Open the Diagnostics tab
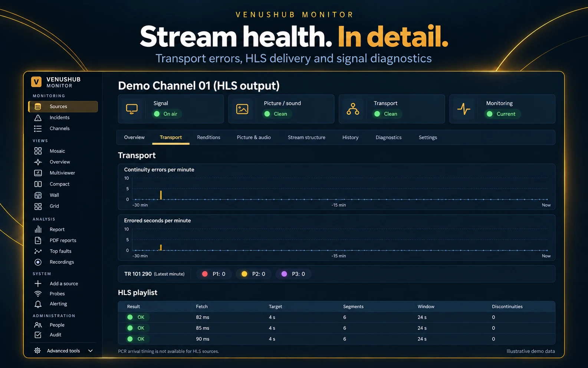The image size is (588, 368). point(388,137)
